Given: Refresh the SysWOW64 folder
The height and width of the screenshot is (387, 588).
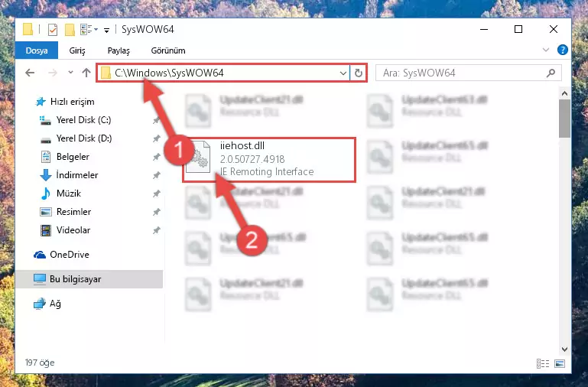Looking at the screenshot, I should [x=359, y=73].
